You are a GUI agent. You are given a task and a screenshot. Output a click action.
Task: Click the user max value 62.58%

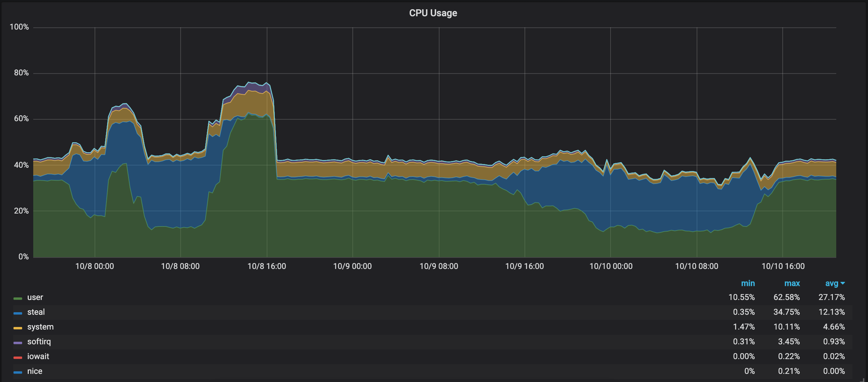[x=786, y=297]
